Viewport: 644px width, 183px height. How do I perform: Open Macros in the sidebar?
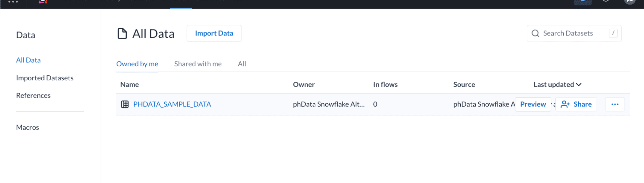pos(27,127)
